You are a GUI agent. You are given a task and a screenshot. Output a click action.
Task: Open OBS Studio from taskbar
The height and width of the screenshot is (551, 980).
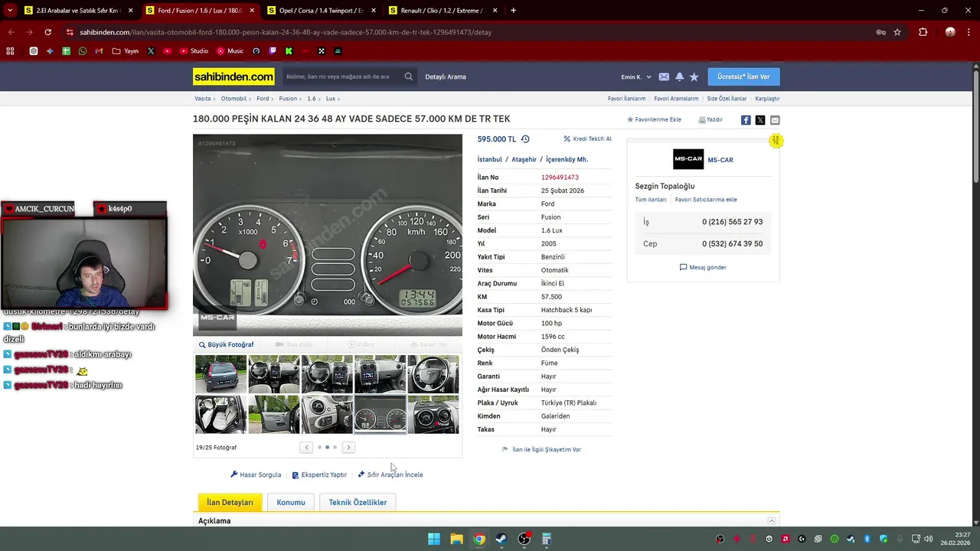524,539
